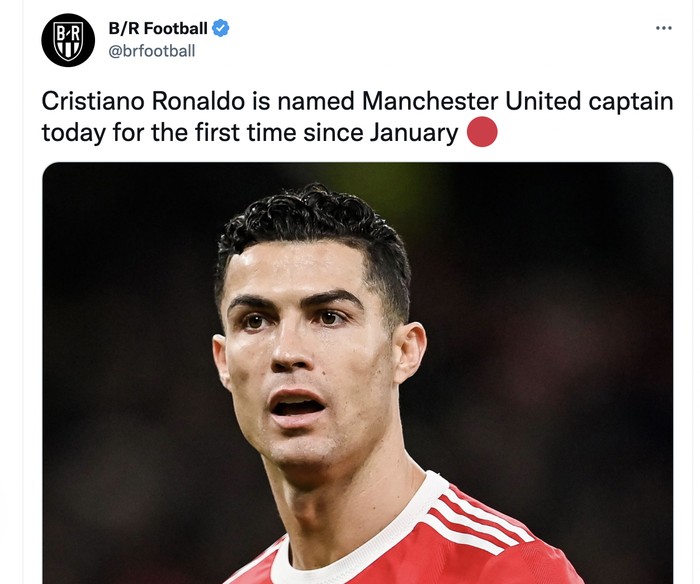Click the red circle emoji in tweet
Screen dimensions: 700x584
(x=482, y=132)
